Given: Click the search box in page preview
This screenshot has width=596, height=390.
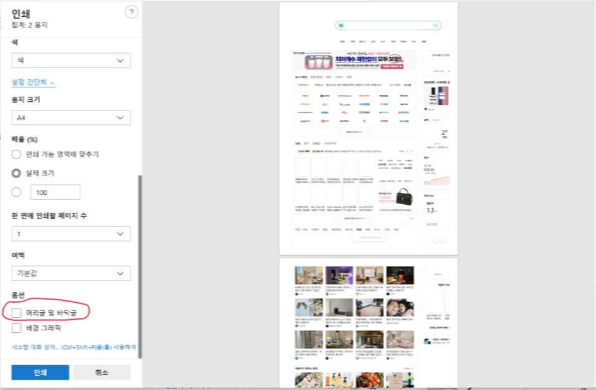Looking at the screenshot, I should click(x=388, y=25).
